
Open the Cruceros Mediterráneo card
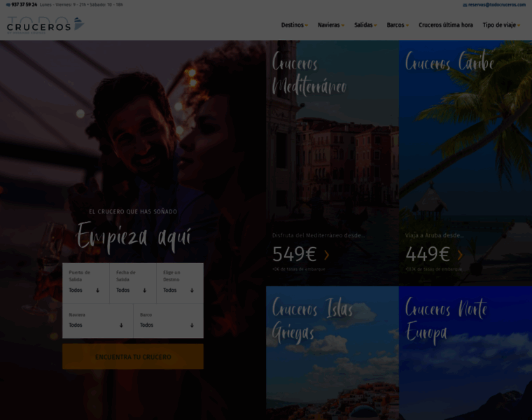[332, 163]
